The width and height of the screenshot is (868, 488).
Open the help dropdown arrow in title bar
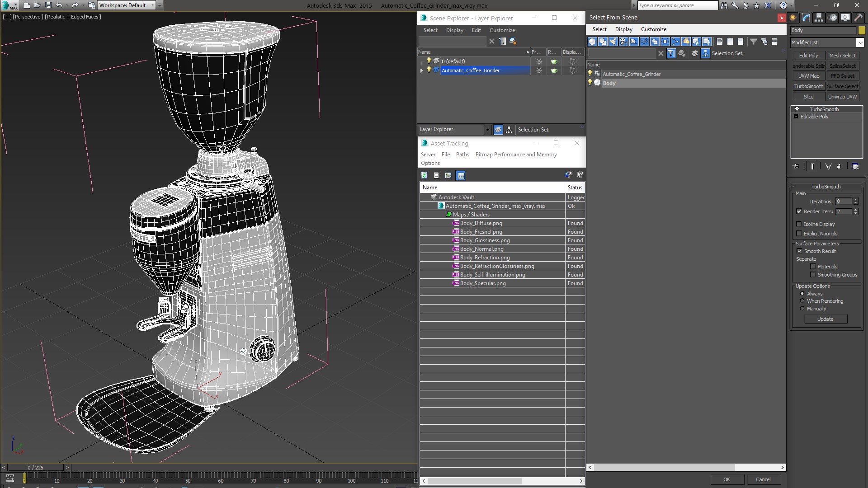coord(792,5)
